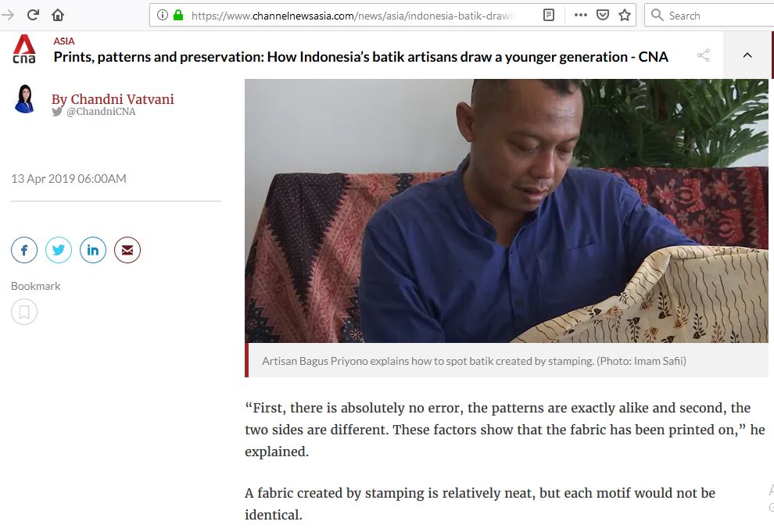Toggle the article Bookmark button
This screenshot has height=532, width=774.
[24, 312]
